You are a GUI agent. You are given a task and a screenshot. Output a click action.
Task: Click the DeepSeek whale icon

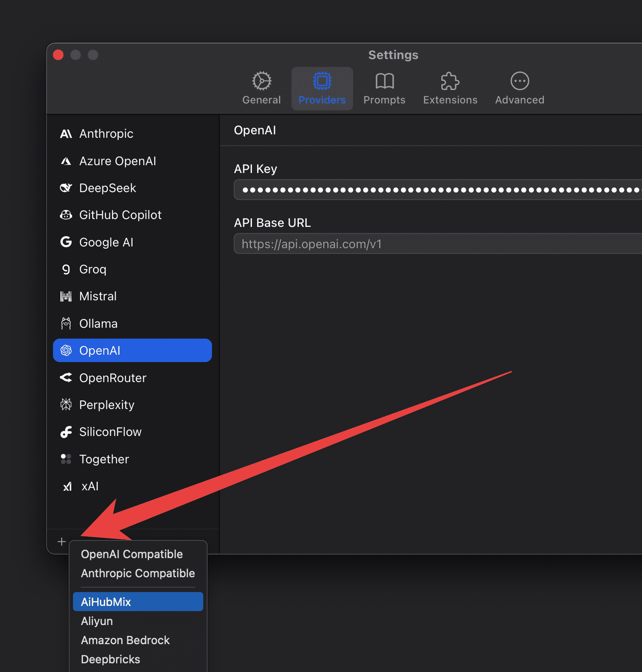coord(66,188)
